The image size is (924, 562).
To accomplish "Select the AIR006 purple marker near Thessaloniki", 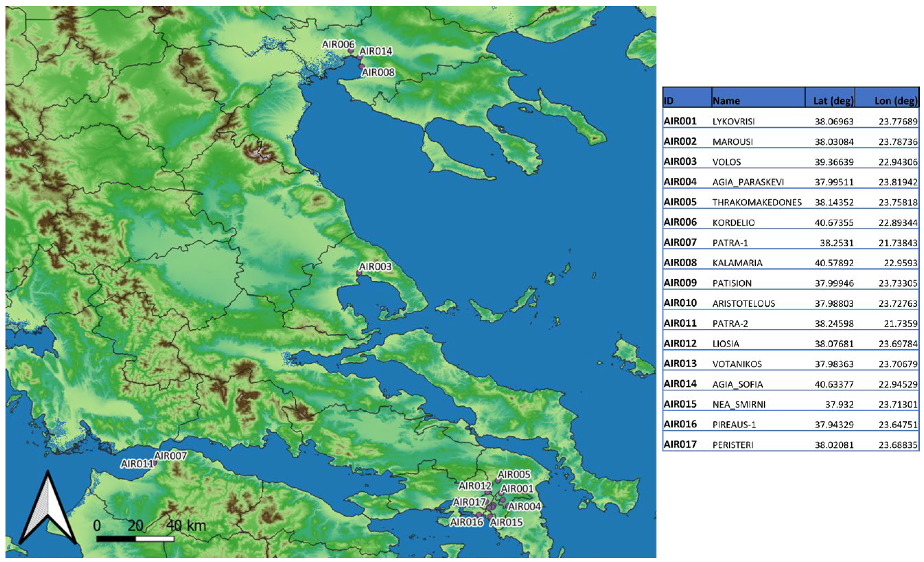I will pos(351,50).
